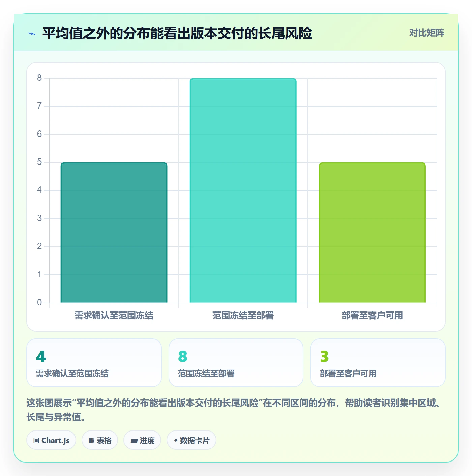Click the 进度 tag chip
Image resolution: width=472 pixels, height=476 pixels.
142,440
